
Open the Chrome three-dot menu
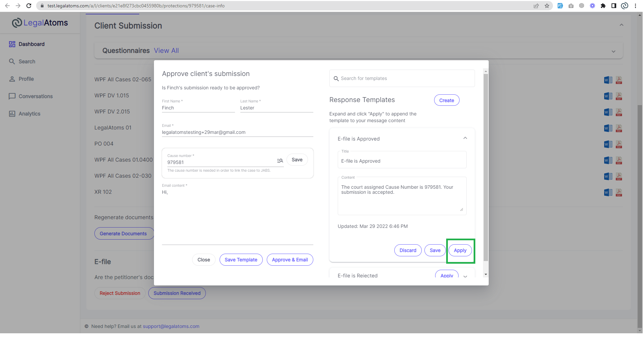636,6
